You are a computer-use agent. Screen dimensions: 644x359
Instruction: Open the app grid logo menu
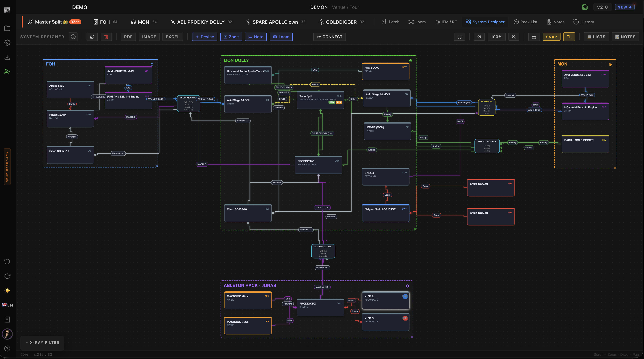coord(7,10)
